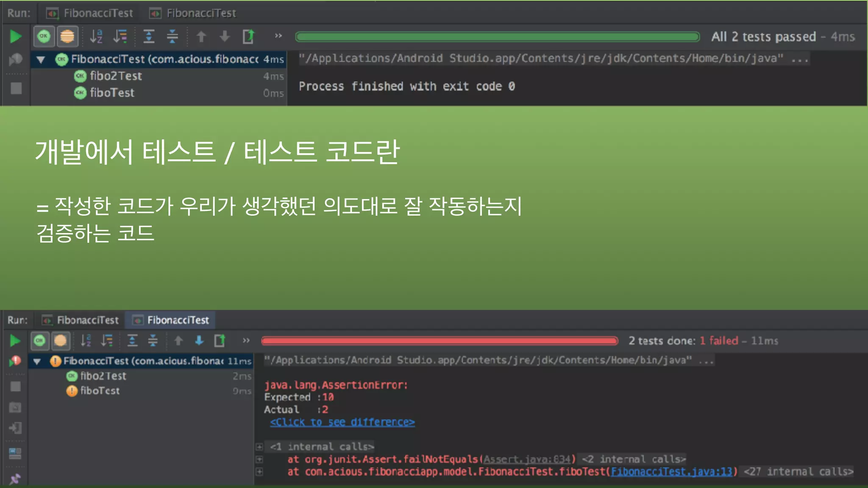The height and width of the screenshot is (488, 868).
Task: Sort tests alphabetically in bottom panel
Action: coord(86,341)
